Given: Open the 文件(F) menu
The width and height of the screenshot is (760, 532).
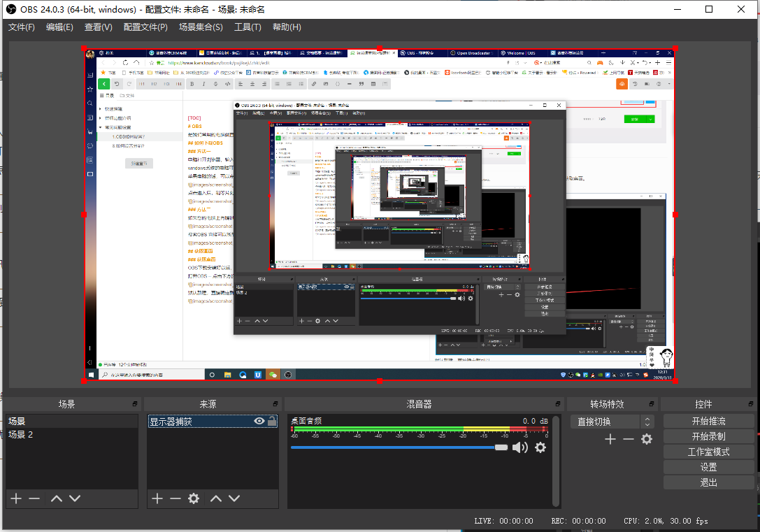Looking at the screenshot, I should pyautogui.click(x=22, y=27).
